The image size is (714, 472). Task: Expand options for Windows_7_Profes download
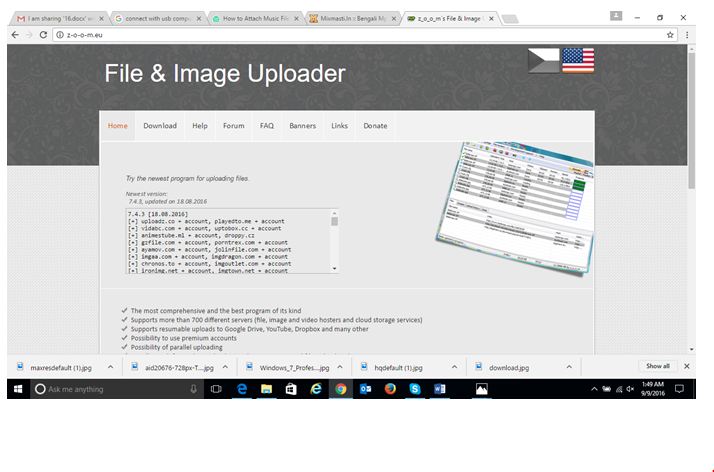click(340, 367)
